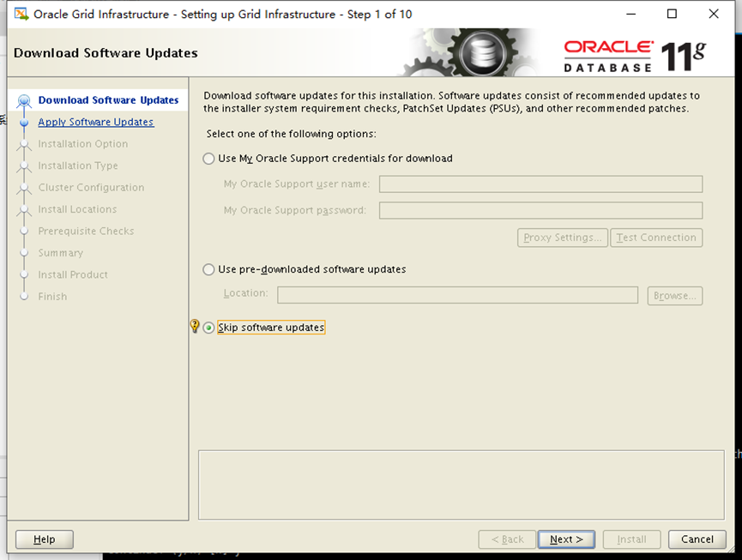Close the installer window
This screenshot has height=560, width=742.
pyautogui.click(x=714, y=15)
